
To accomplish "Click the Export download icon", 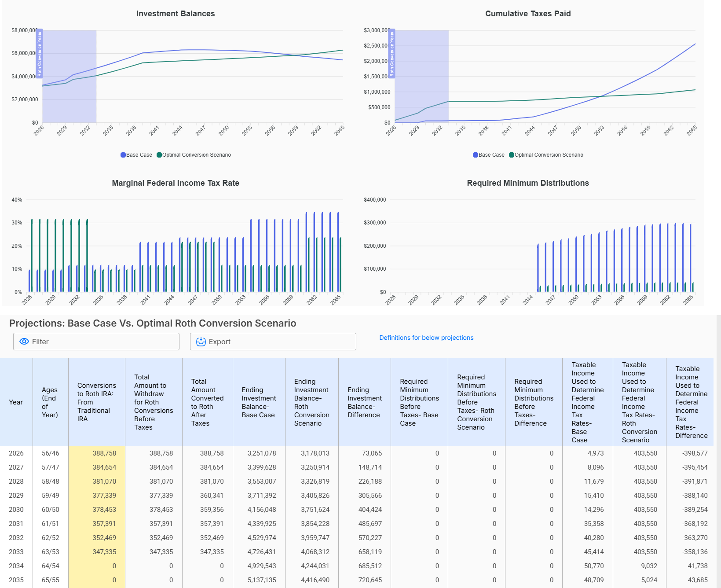I will 201,342.
